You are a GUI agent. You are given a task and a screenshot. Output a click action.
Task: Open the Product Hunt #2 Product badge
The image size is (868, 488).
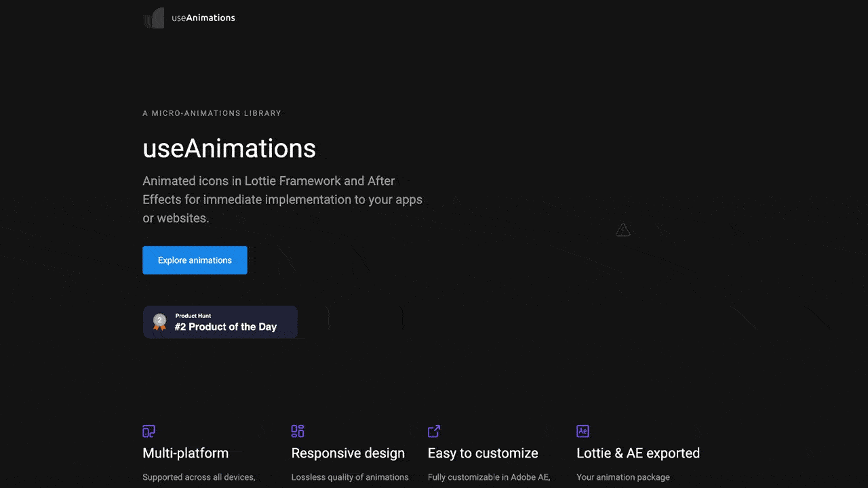(220, 322)
